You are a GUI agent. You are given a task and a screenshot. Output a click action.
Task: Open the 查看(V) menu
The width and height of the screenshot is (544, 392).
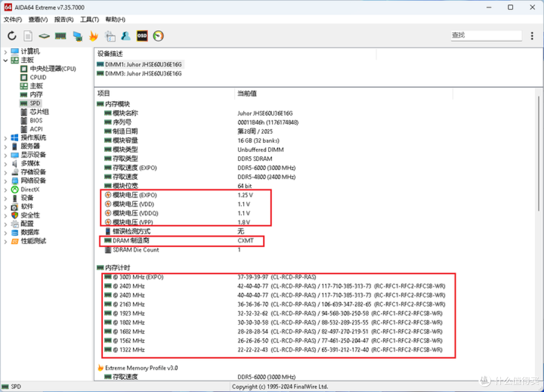click(38, 20)
